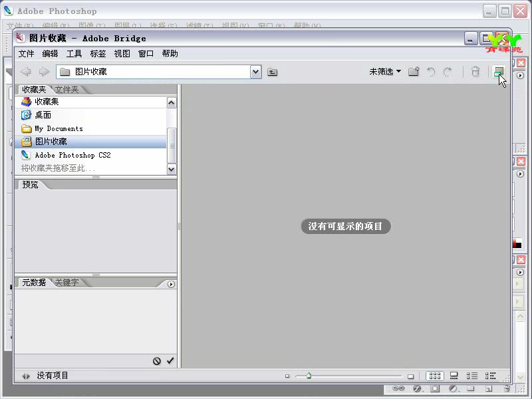
Task: Click the 没有项目 status text
Action: (x=53, y=376)
